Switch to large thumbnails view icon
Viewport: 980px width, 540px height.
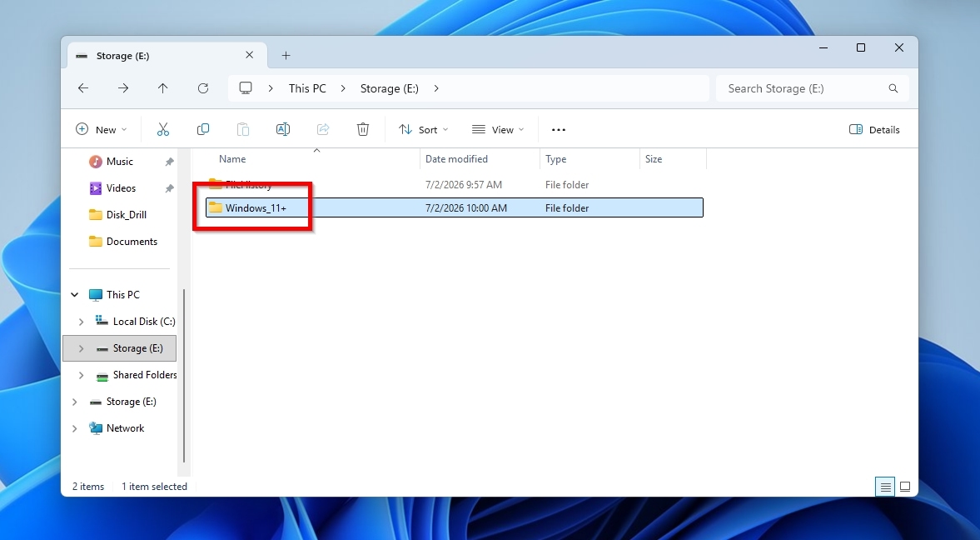(905, 486)
